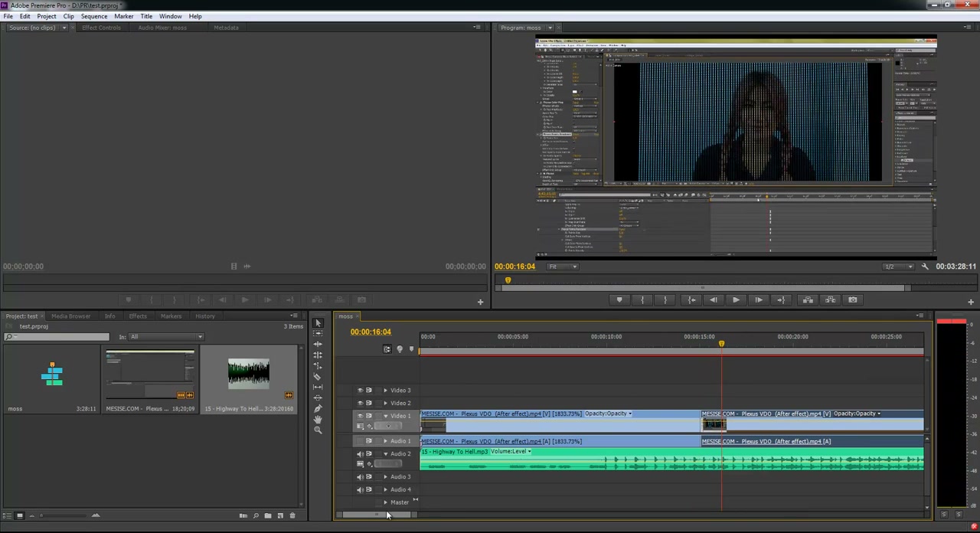Click the trash Clear icon in Project panel

point(292,516)
